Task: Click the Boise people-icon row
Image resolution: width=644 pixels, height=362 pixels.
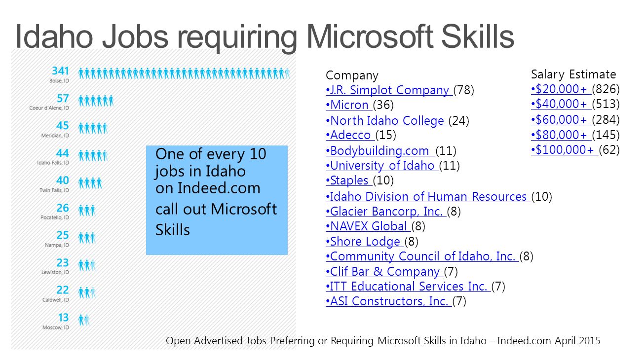Action: (185, 73)
